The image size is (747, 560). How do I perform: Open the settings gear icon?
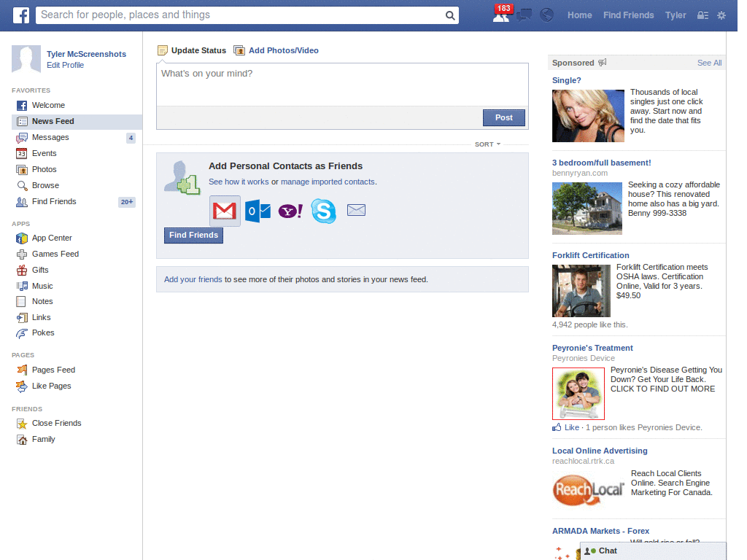(x=721, y=15)
